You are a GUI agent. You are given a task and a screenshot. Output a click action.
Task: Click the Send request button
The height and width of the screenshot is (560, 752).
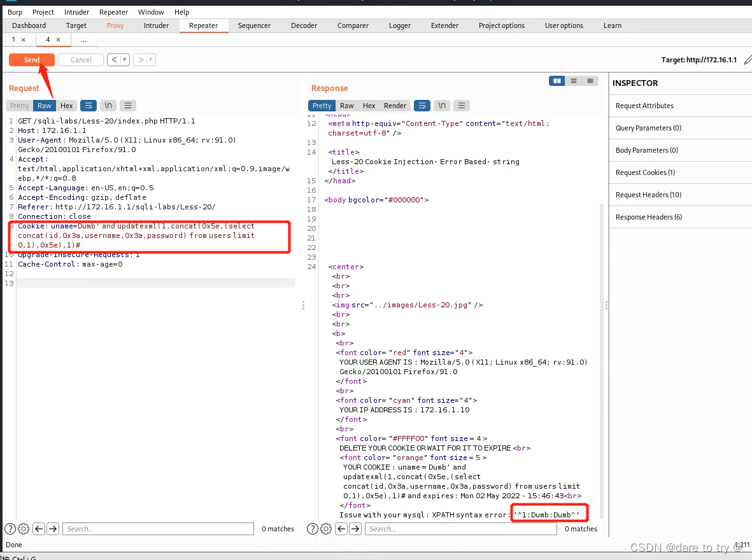pyautogui.click(x=32, y=60)
